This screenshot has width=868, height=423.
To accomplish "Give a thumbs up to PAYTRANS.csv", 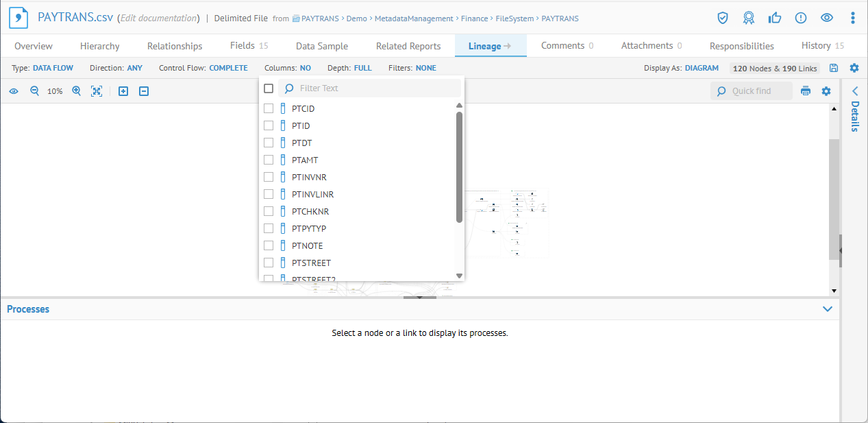I will tap(775, 18).
